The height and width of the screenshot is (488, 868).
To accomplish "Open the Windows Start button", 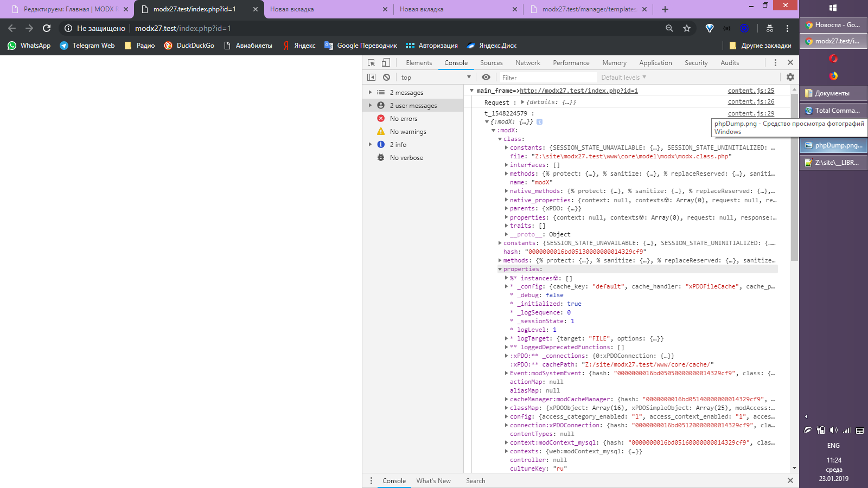I will pyautogui.click(x=833, y=8).
